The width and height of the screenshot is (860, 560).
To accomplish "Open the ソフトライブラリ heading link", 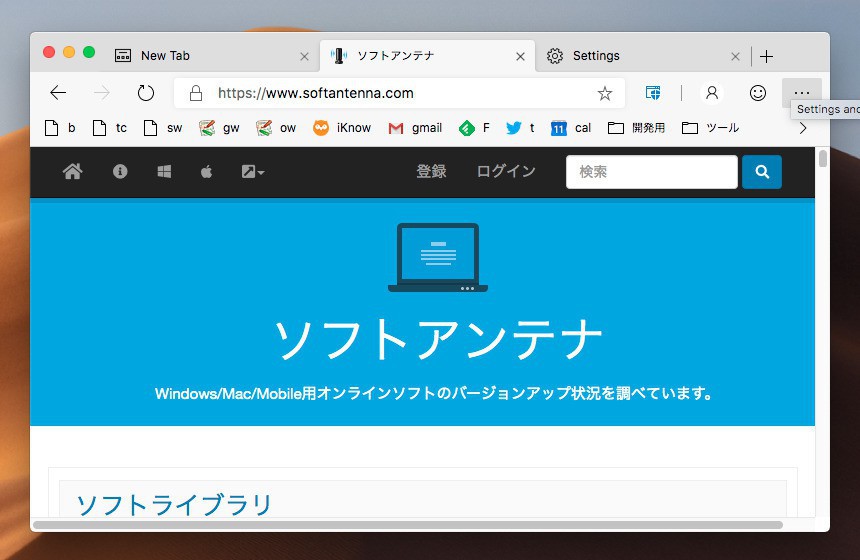I will pos(174,505).
